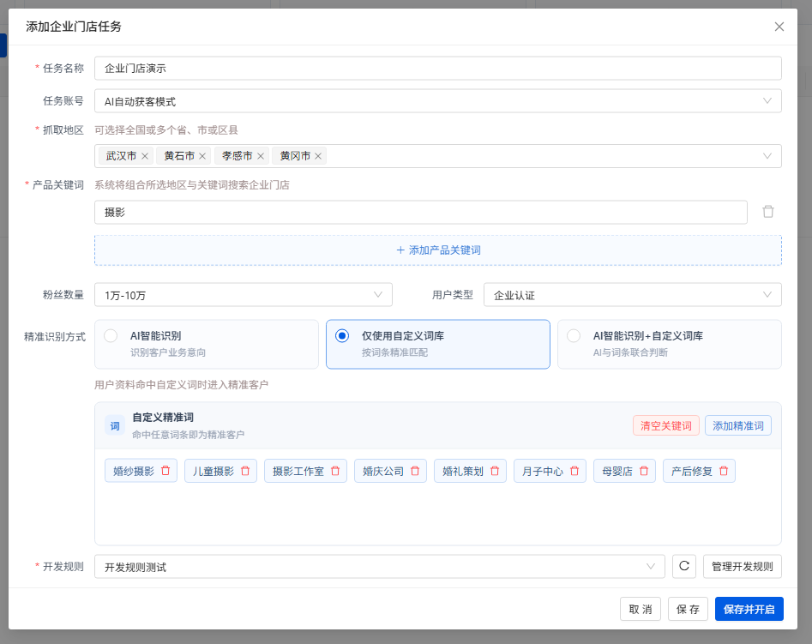Click 添加产品关键词 button

[437, 250]
